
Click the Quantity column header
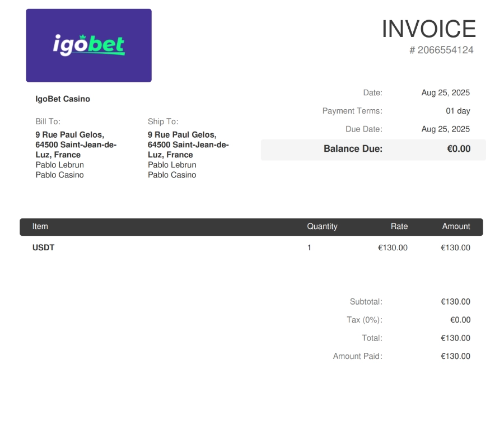[322, 227]
